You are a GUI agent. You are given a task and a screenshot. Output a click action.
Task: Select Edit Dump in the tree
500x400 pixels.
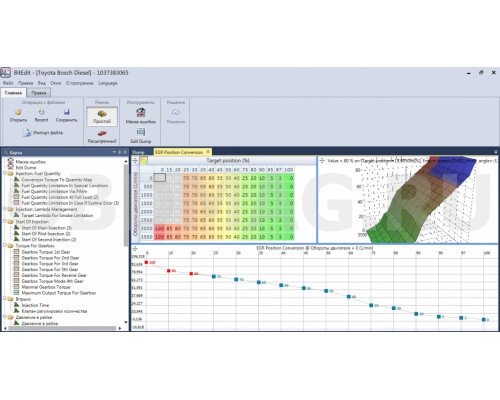tap(26, 168)
